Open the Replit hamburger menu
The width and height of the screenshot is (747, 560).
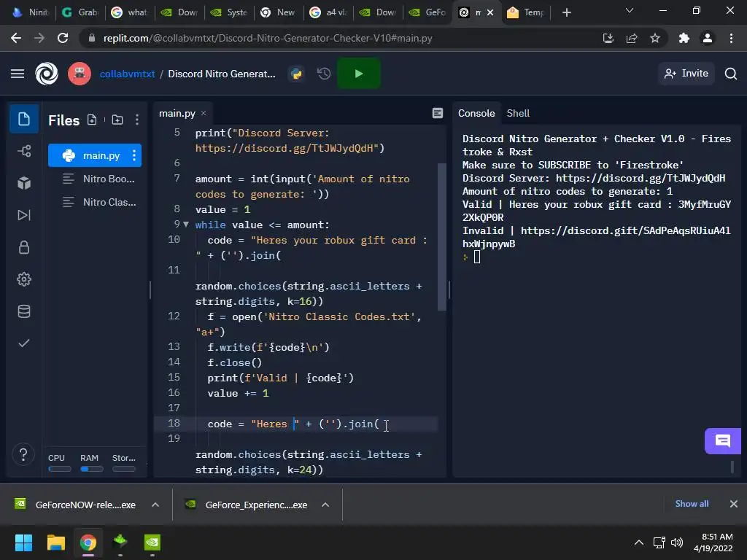18,74
